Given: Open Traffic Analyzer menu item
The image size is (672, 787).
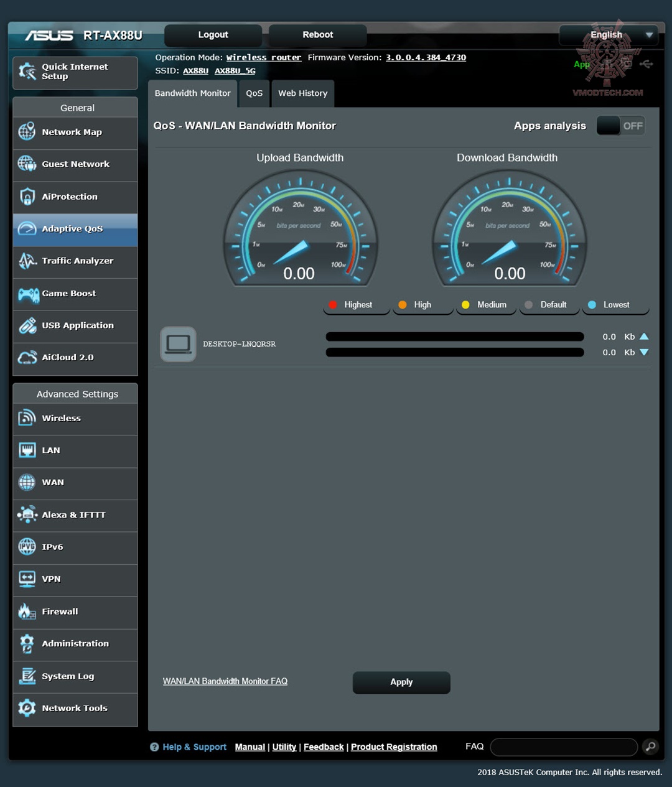Looking at the screenshot, I should pyautogui.click(x=75, y=261).
